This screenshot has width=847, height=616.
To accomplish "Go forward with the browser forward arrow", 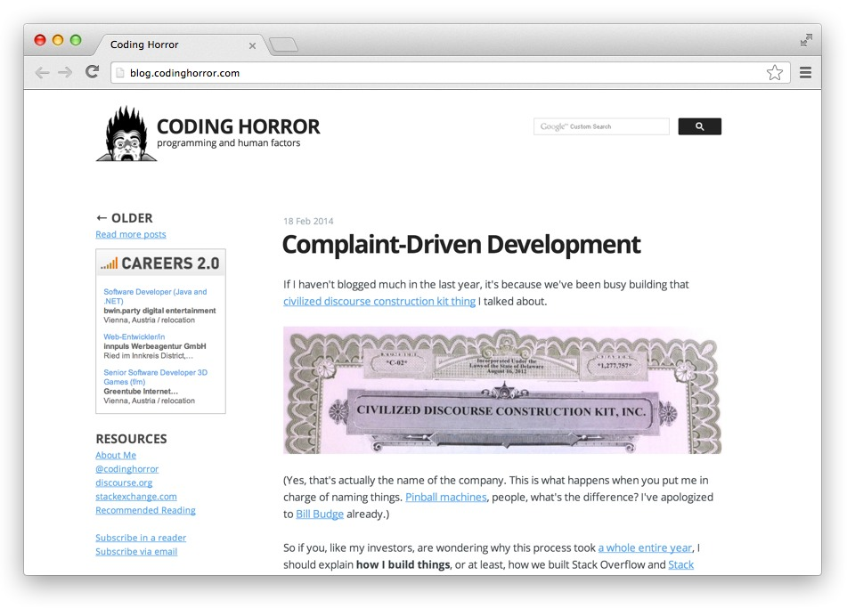I will click(65, 72).
